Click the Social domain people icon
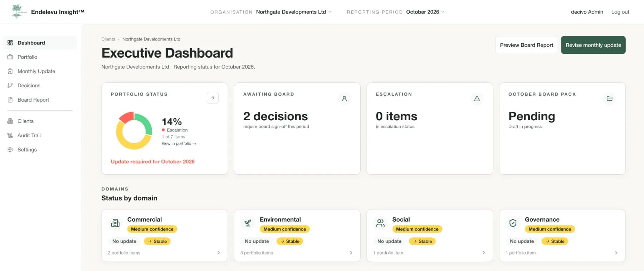Screen dimensions: 644x271 pyautogui.click(x=380, y=223)
